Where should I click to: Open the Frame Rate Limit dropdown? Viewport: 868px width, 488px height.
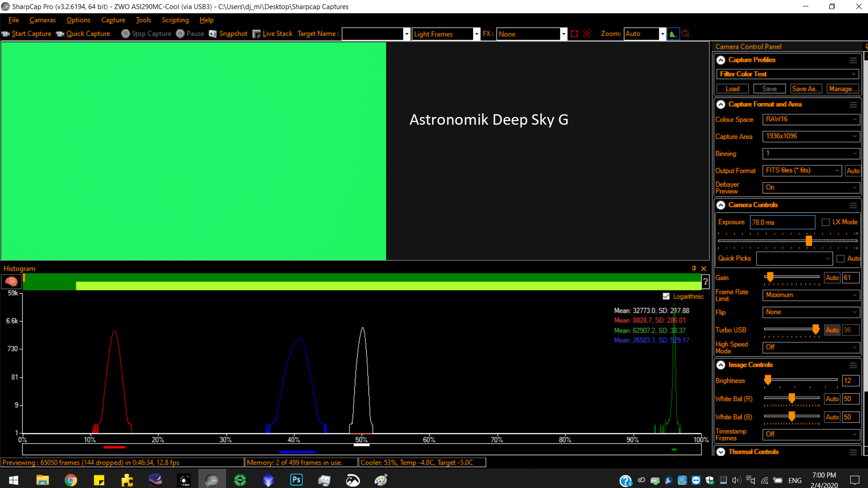(811, 295)
